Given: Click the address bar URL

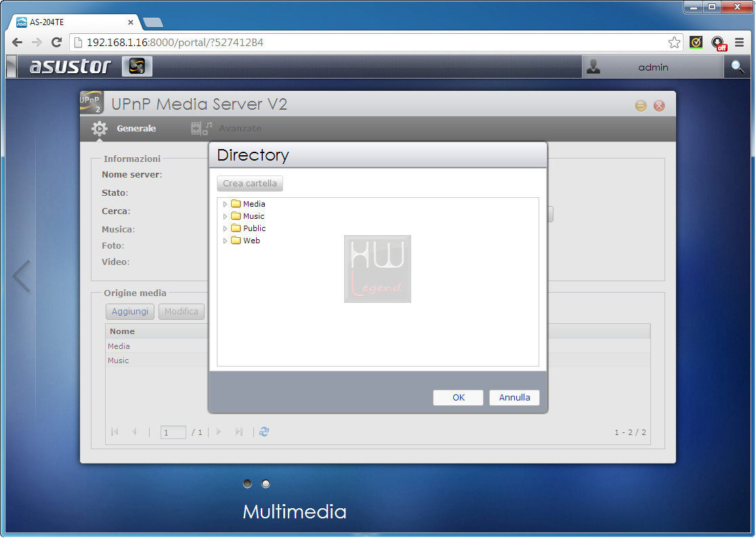Looking at the screenshot, I should 175,43.
